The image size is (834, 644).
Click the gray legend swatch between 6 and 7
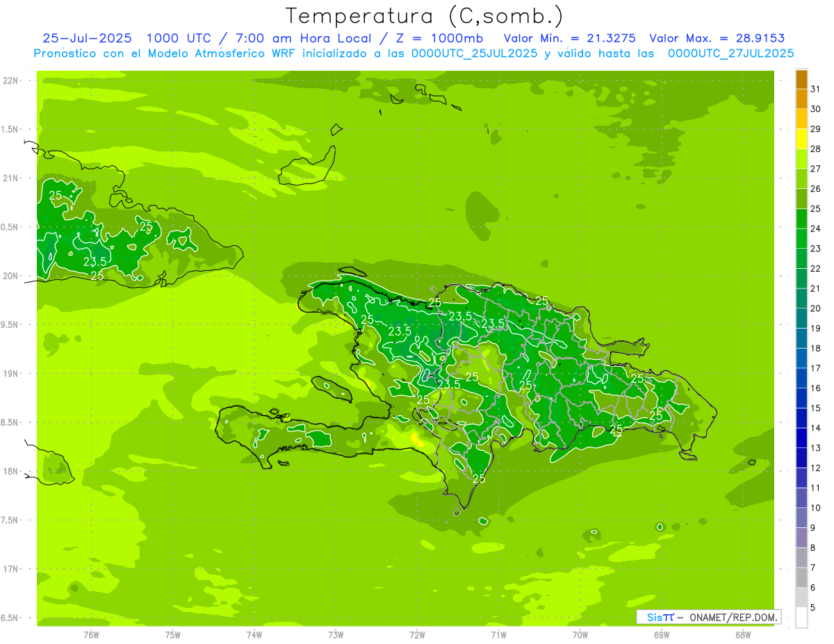point(801,578)
